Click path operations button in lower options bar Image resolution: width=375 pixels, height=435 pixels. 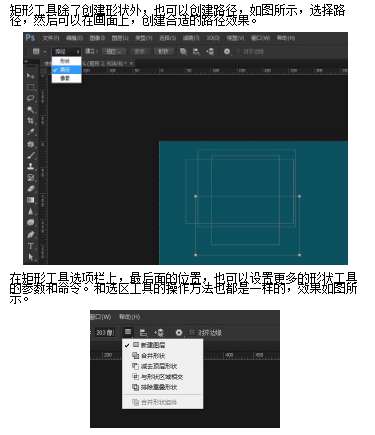128,332
